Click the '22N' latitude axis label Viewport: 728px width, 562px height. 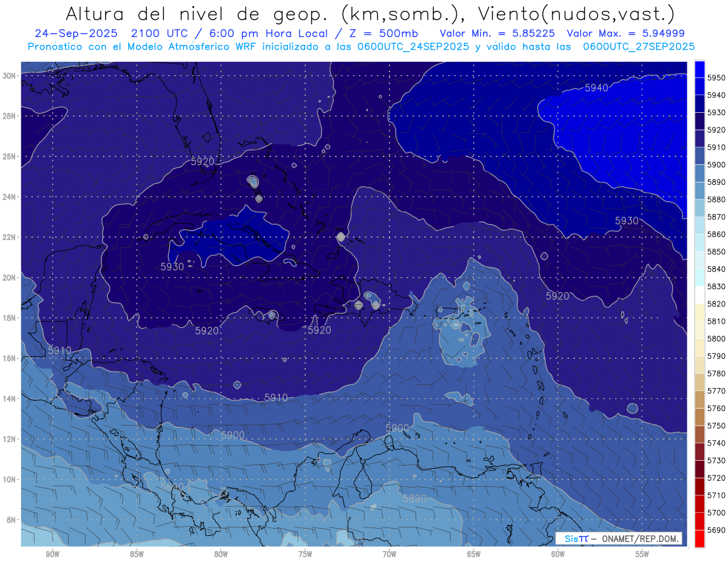(x=10, y=237)
